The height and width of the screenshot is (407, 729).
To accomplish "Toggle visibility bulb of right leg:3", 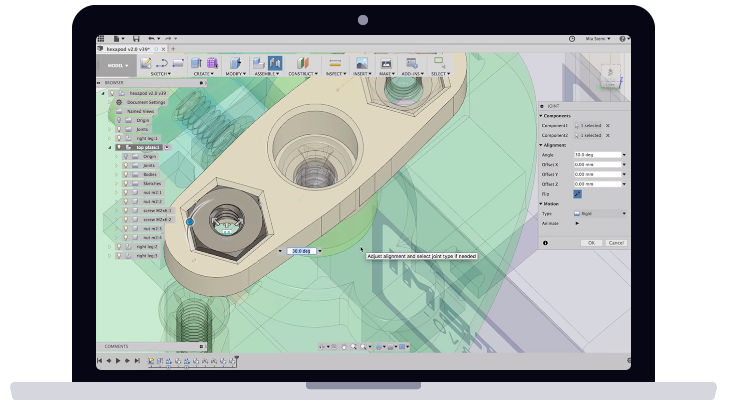I will [x=119, y=256].
